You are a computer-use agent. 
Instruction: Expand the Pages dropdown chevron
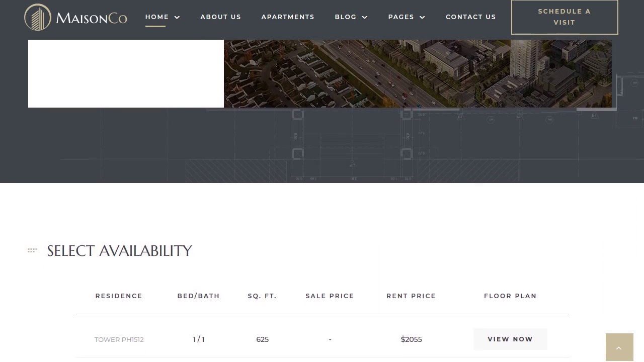422,17
